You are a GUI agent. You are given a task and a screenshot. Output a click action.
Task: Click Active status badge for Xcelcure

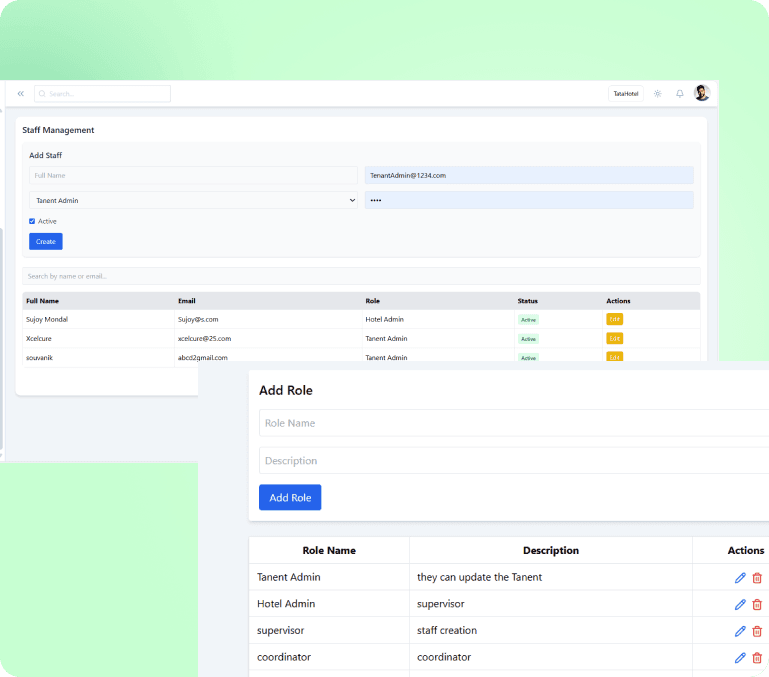[x=528, y=339]
